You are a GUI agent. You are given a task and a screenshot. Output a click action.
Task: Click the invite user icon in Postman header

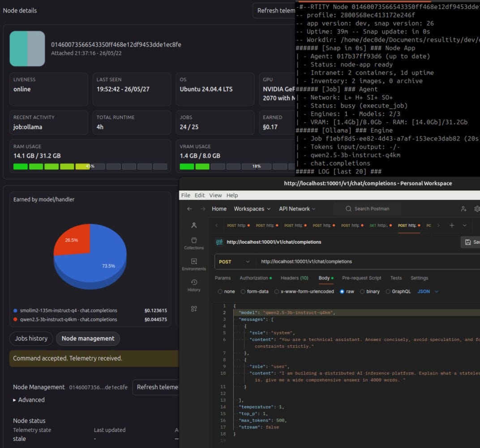[x=463, y=209]
